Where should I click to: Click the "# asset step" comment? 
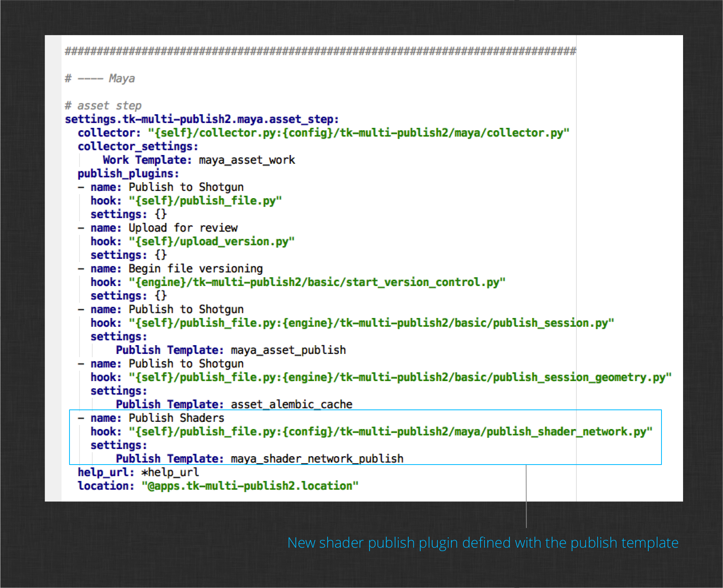103,105
